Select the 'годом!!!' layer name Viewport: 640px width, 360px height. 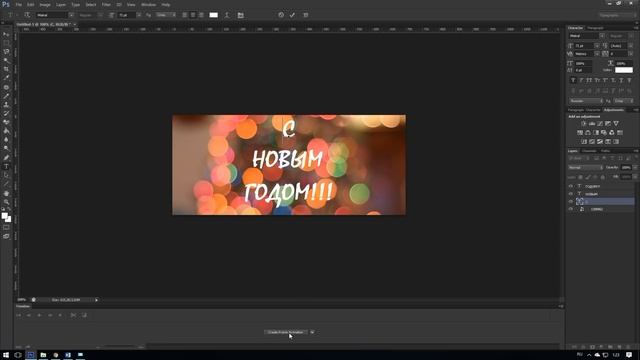pos(593,186)
